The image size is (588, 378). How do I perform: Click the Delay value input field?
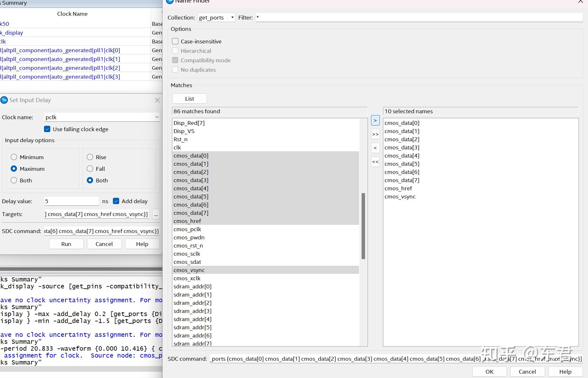71,201
